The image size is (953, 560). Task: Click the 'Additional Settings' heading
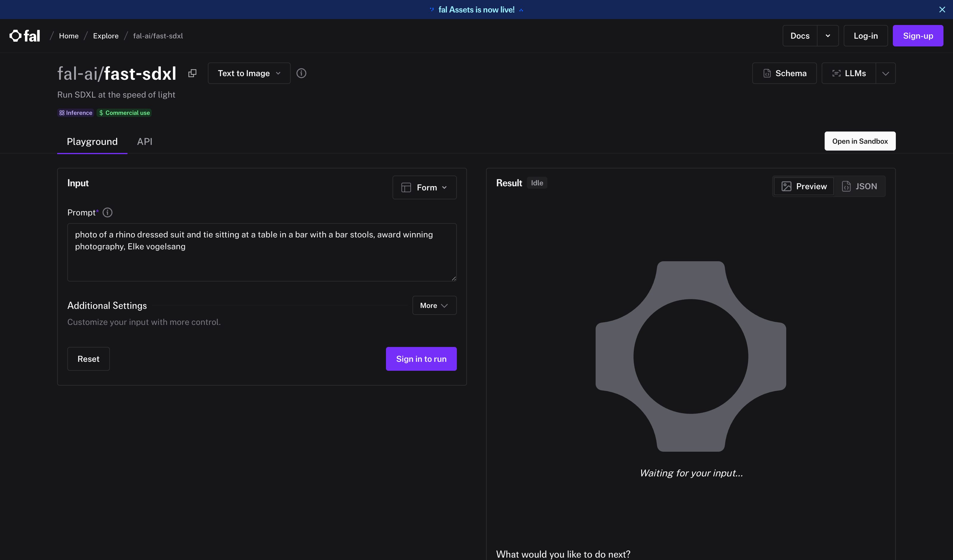pyautogui.click(x=107, y=305)
